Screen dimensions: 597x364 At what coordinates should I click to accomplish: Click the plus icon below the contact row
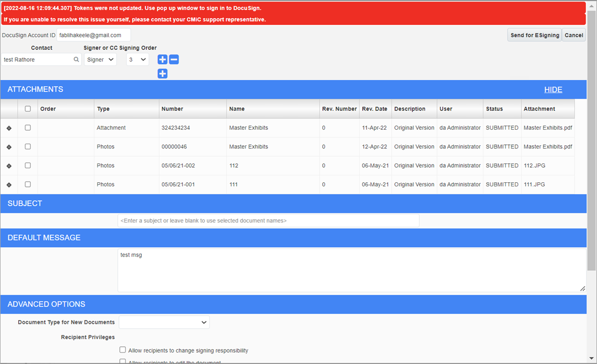click(163, 74)
